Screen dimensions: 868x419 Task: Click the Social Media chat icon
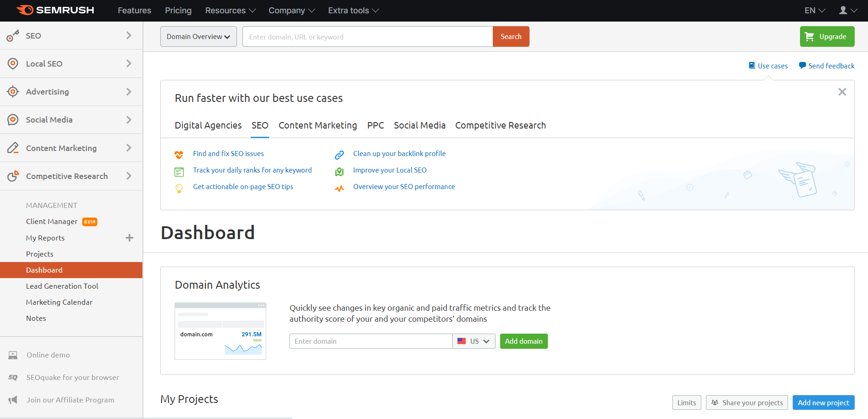13,120
